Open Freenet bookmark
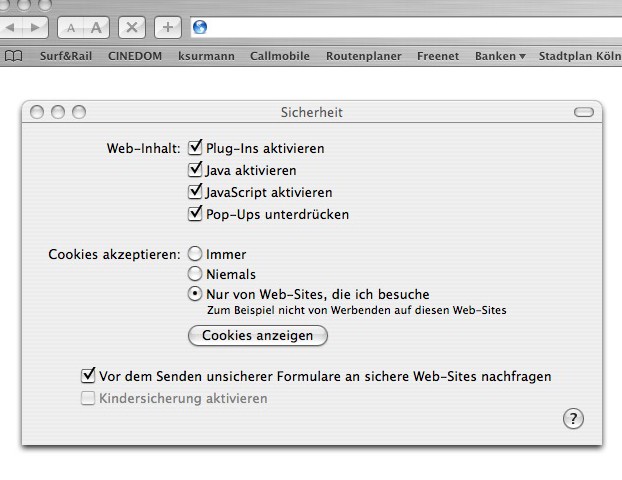622x480 pixels. [438, 56]
